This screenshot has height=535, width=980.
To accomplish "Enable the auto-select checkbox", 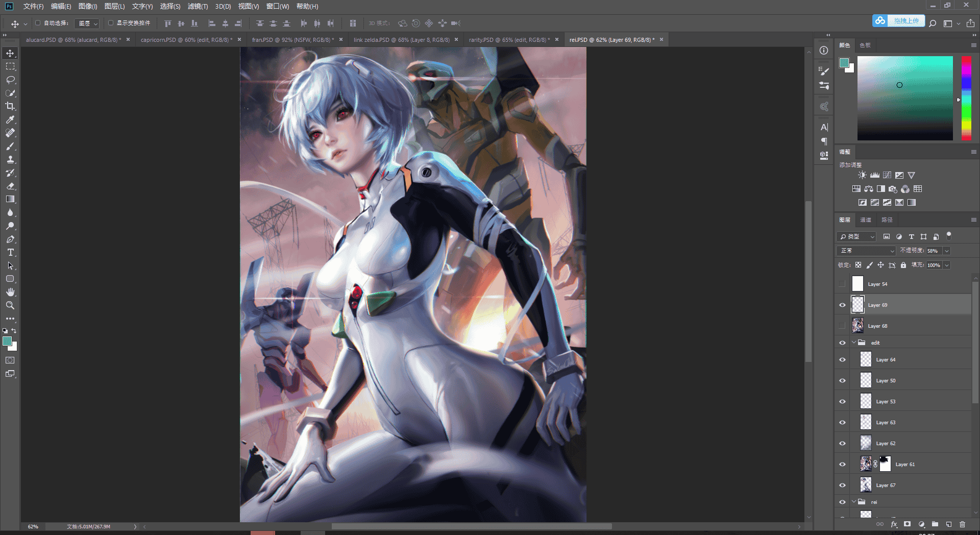I will [38, 23].
